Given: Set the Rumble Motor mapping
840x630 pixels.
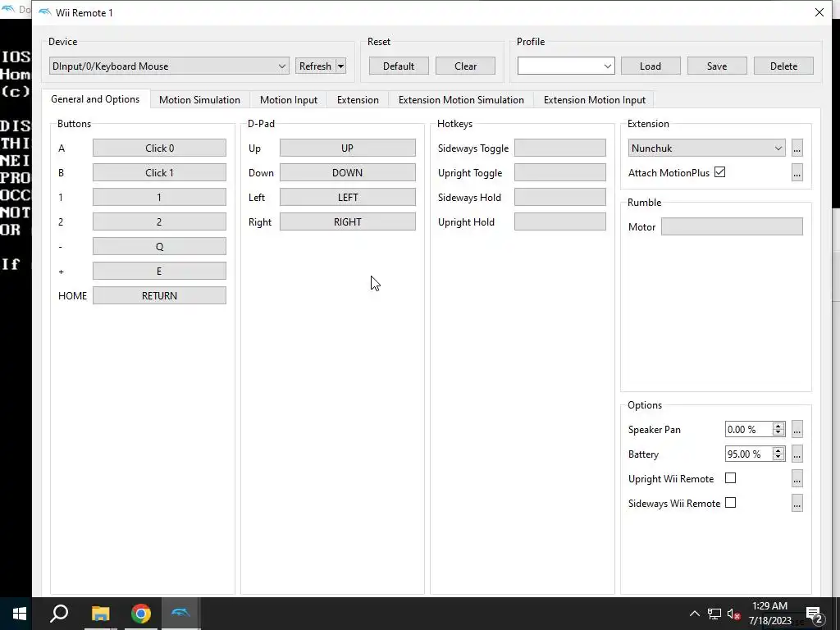Looking at the screenshot, I should pos(732,226).
